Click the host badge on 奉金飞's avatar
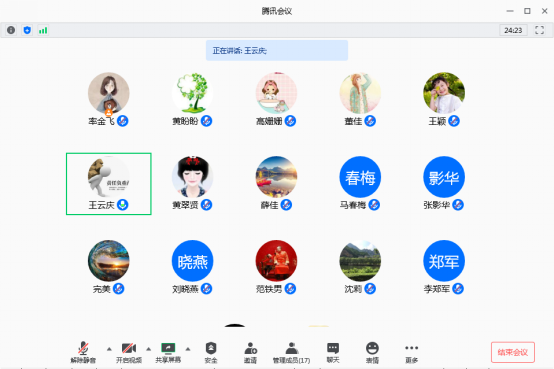This screenshot has width=554, height=369. [x=109, y=112]
